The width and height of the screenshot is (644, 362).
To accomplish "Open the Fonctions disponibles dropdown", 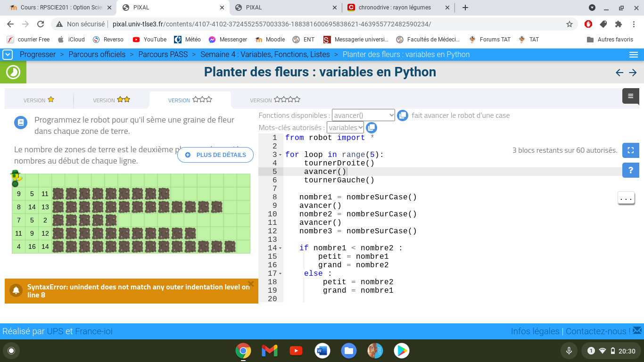I will click(363, 115).
